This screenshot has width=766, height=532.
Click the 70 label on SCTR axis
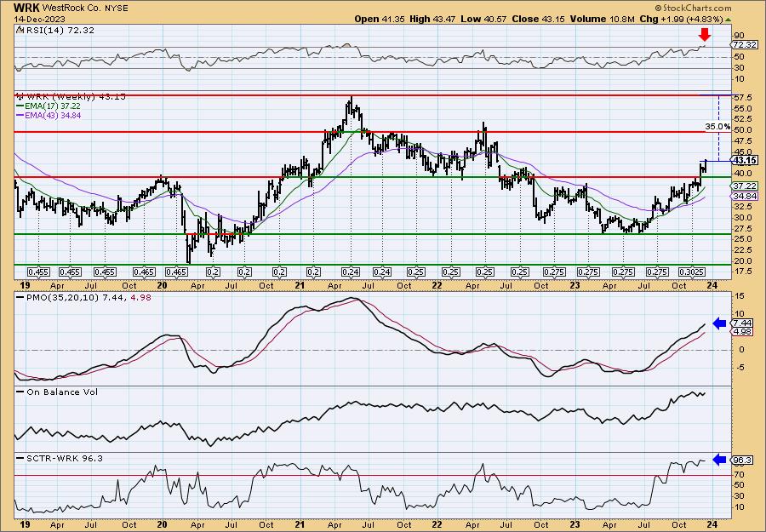click(x=739, y=474)
